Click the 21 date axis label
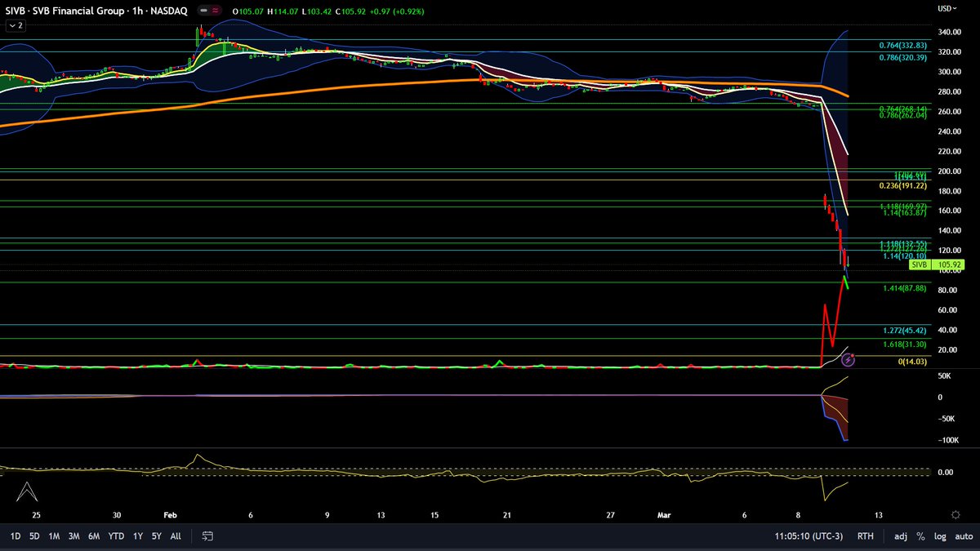Image resolution: width=980 pixels, height=551 pixels. pyautogui.click(x=507, y=515)
